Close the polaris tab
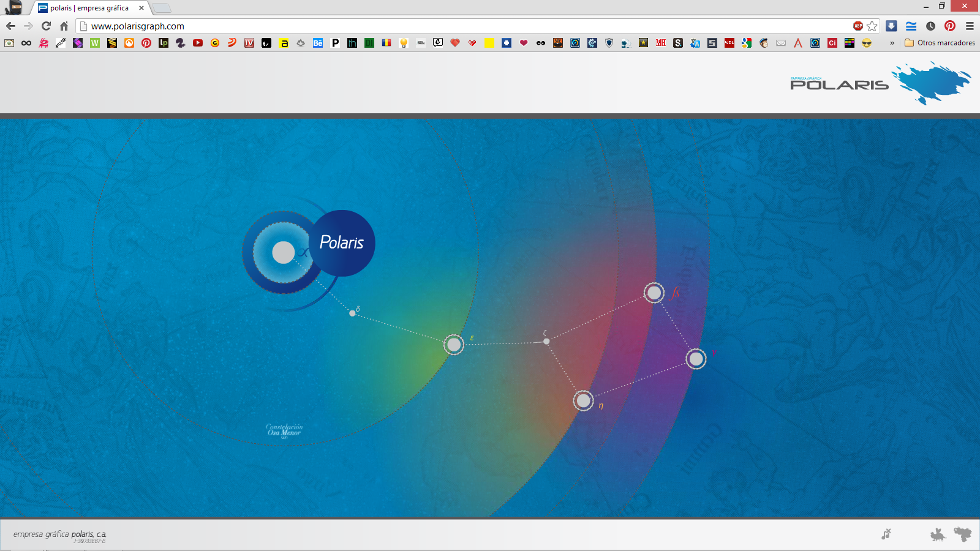980x551 pixels. 141,8
